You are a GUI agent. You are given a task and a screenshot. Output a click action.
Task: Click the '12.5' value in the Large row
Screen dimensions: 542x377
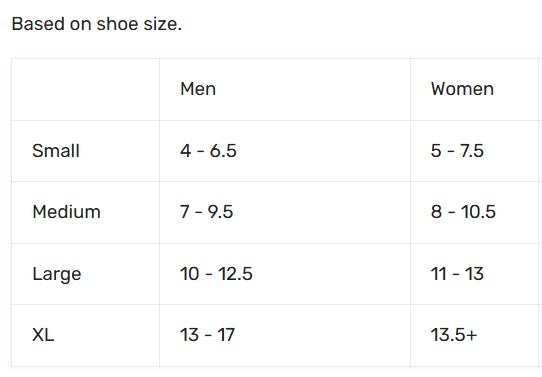235,274
